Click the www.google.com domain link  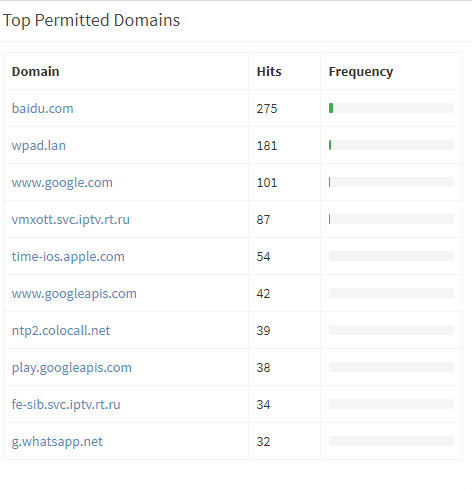(x=62, y=182)
